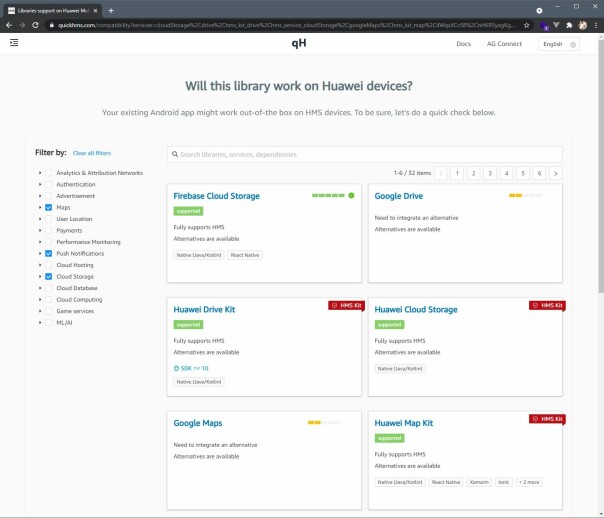Click Firebase Cloud Storage green rating bar
This screenshot has width=604, height=518.
[x=328, y=195]
